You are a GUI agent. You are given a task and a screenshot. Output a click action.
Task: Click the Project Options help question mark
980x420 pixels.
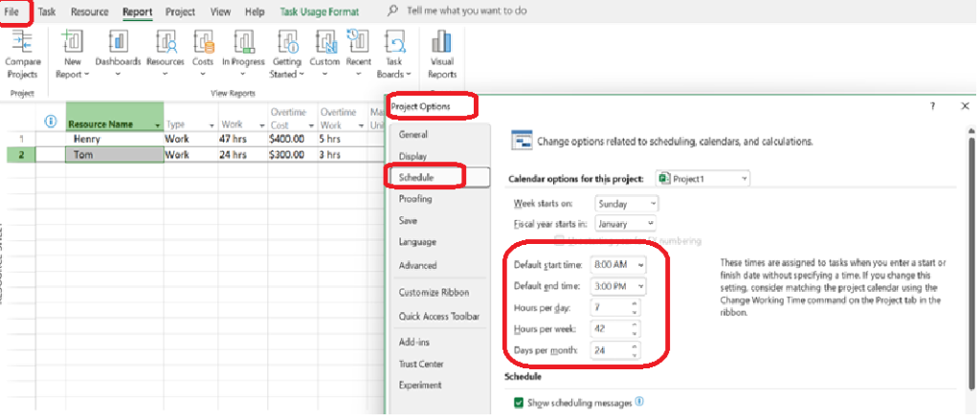932,106
